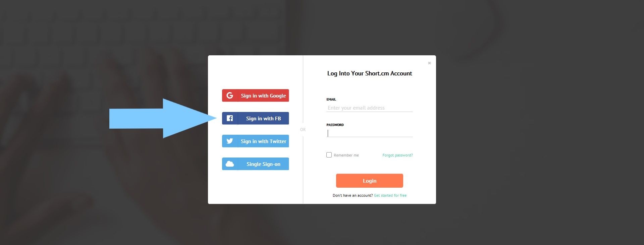Click the PASSWORD field label
644x245 pixels.
[x=335, y=125]
